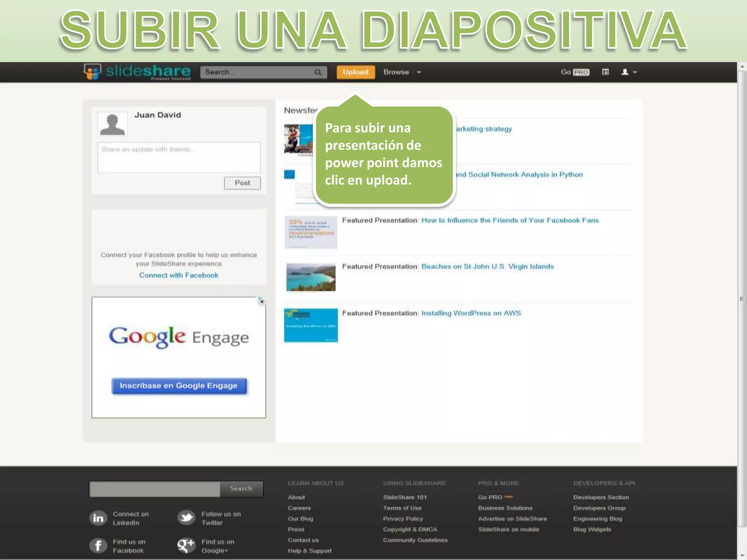
Task: Open SlideShare on mobile footer link
Action: [508, 529]
